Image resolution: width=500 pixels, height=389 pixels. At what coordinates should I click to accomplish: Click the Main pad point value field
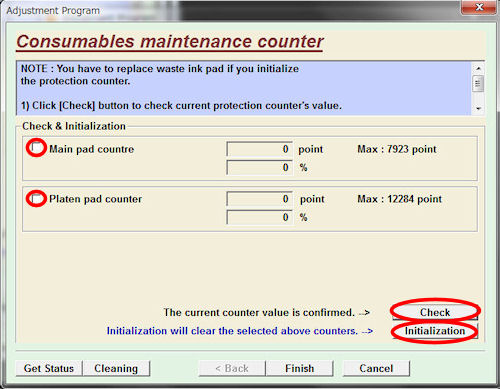[x=259, y=149]
